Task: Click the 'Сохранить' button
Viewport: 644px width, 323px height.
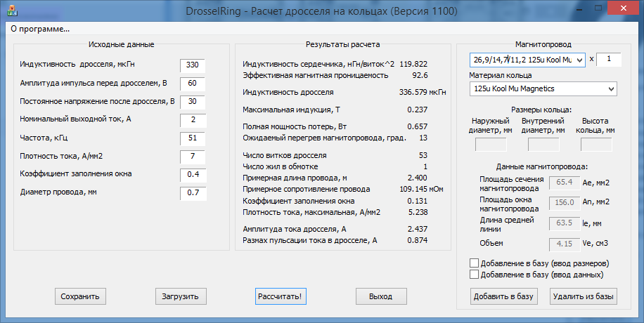Action: tap(80, 296)
